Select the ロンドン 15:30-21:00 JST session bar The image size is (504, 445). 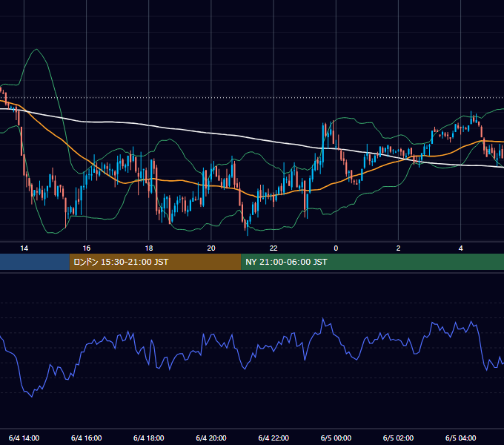pyautogui.click(x=155, y=262)
